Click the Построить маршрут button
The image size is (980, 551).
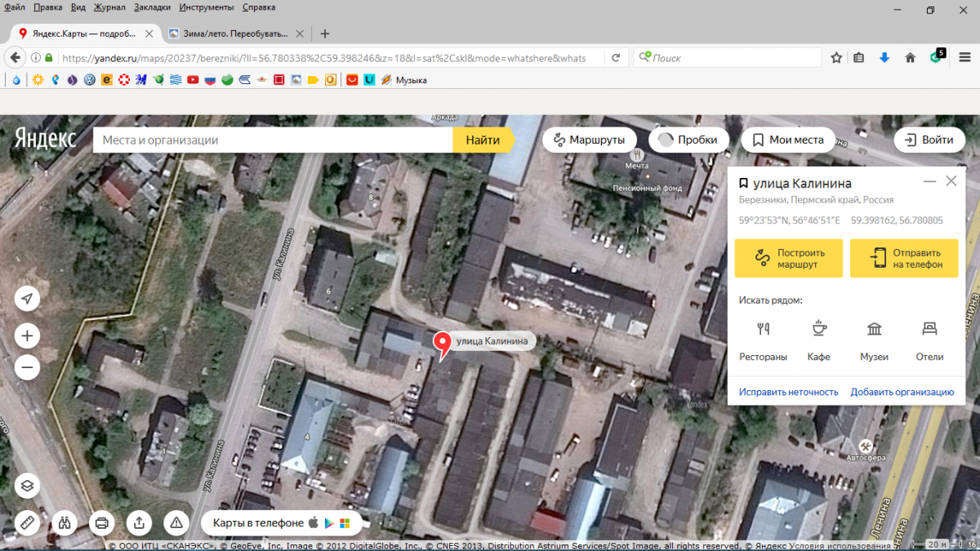(x=787, y=259)
